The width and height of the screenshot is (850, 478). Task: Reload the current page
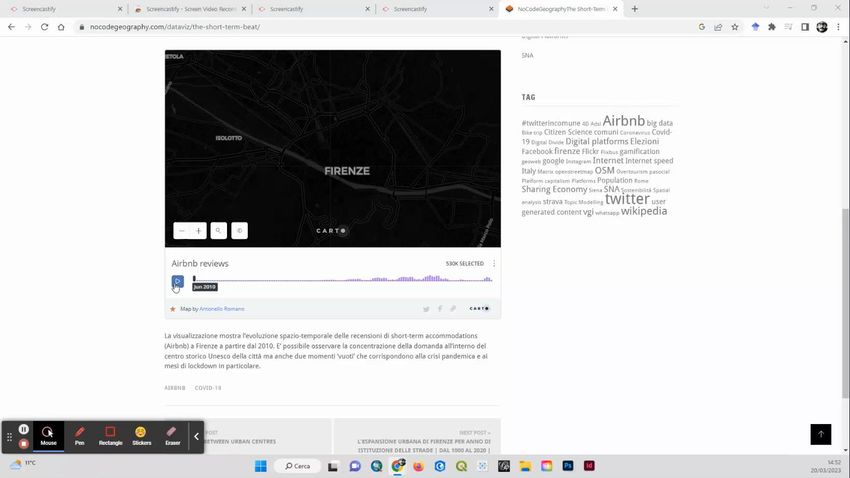tap(44, 27)
